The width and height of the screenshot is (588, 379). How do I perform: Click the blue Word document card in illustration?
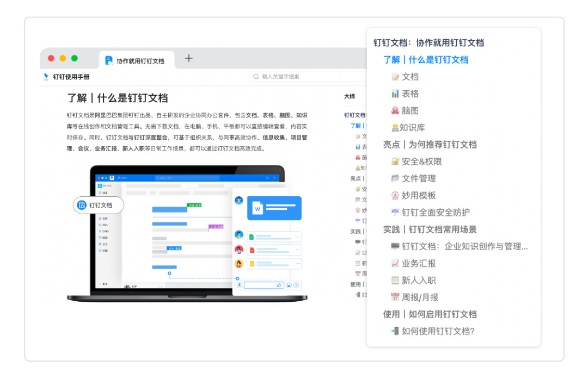[x=274, y=208]
